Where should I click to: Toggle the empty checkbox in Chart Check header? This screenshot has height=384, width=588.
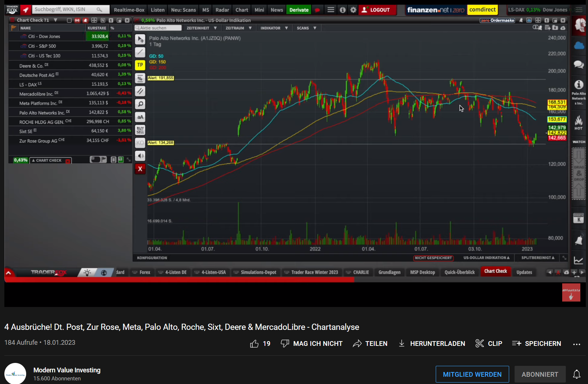point(69,20)
